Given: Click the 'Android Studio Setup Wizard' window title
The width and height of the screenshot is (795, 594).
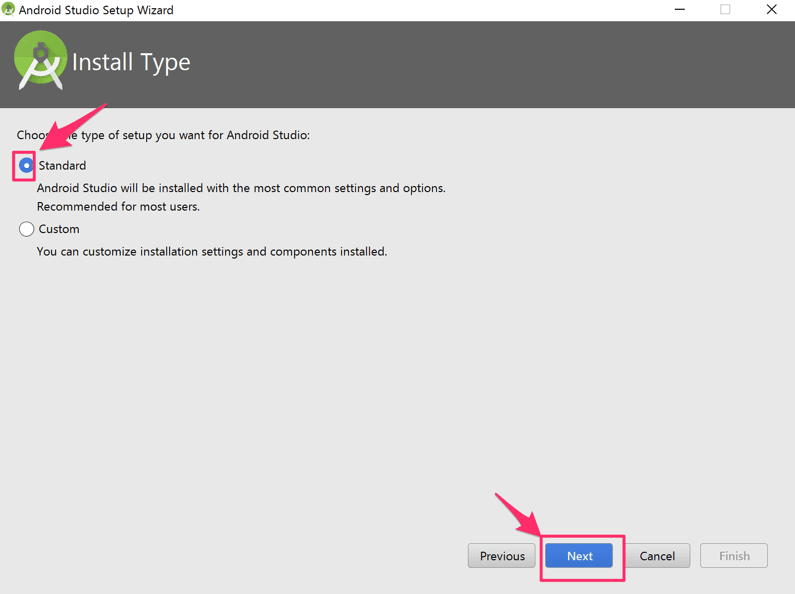Looking at the screenshot, I should [96, 10].
